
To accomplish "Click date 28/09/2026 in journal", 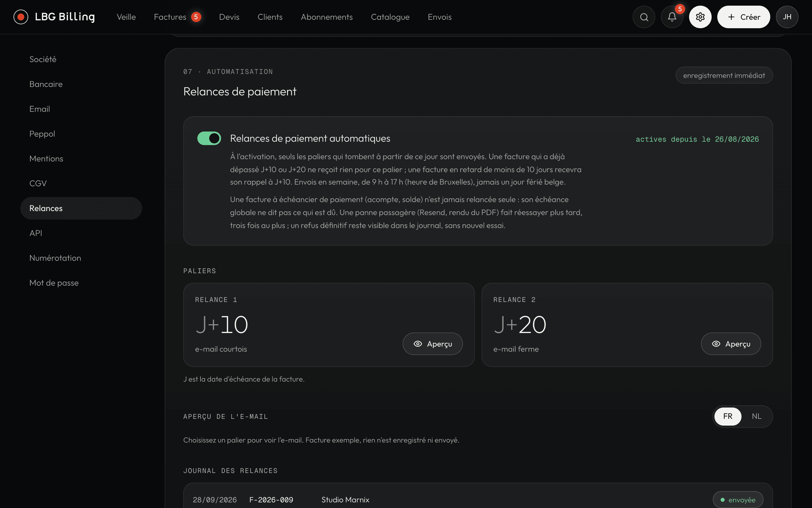I will click(215, 500).
